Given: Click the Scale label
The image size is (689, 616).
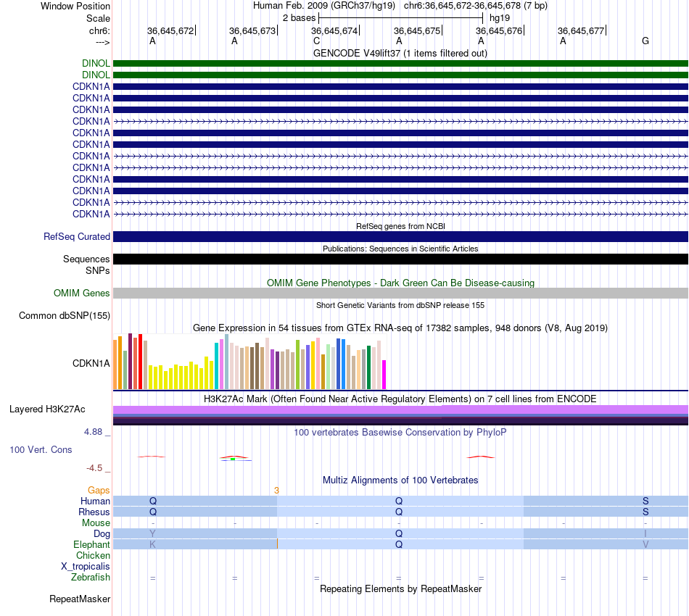Looking at the screenshot, I should click(99, 18).
